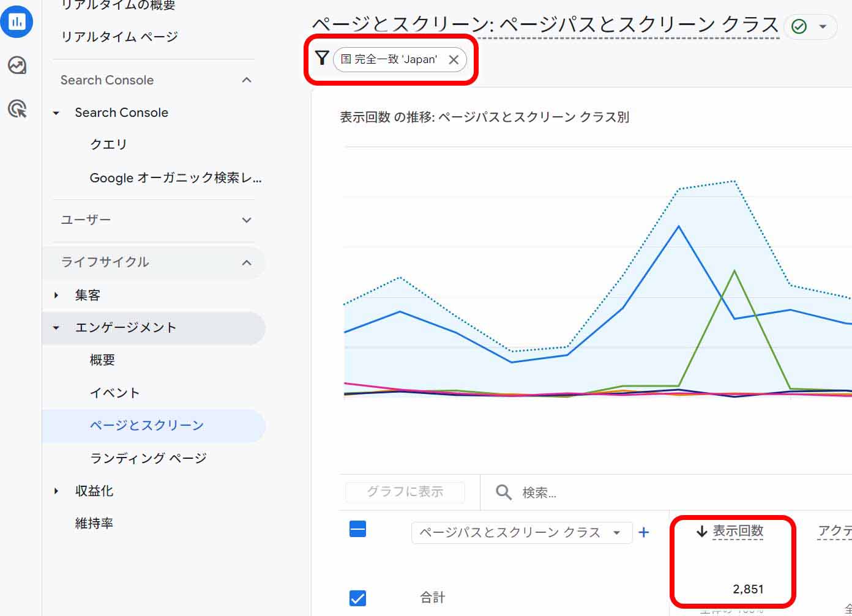Image resolution: width=852 pixels, height=616 pixels.
Task: Expand the ユーザー section
Action: (247, 220)
